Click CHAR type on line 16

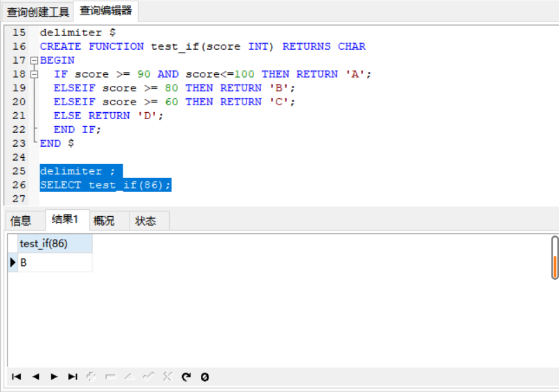(x=351, y=46)
